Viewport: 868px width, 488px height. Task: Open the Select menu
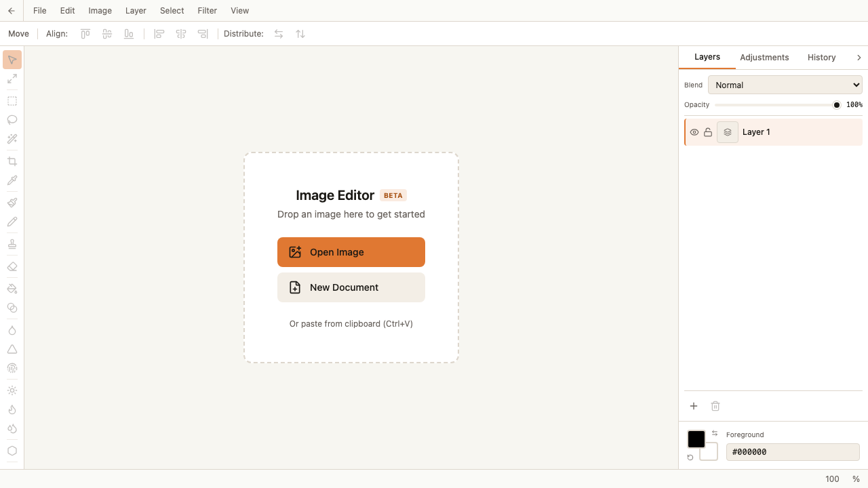pos(172,11)
